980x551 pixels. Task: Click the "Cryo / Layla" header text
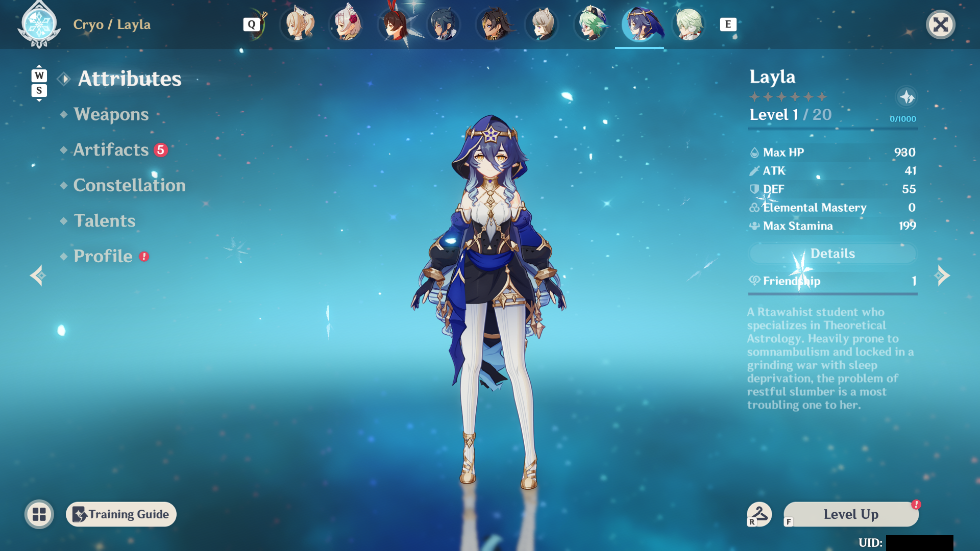(x=112, y=24)
